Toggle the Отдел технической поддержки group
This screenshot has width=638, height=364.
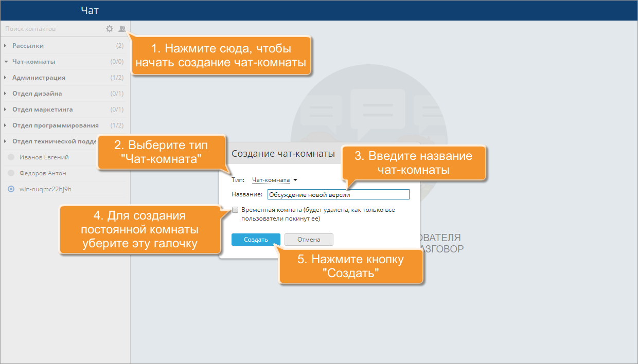pos(51,141)
